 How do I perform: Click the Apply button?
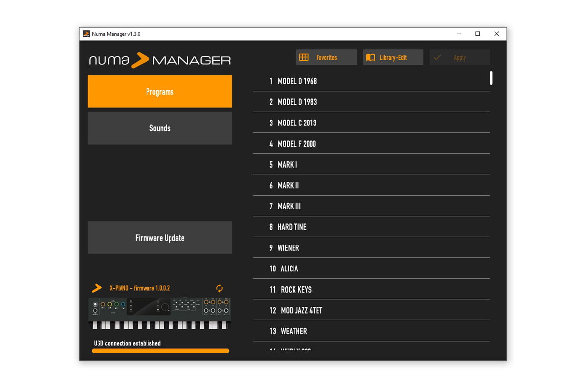tap(460, 57)
